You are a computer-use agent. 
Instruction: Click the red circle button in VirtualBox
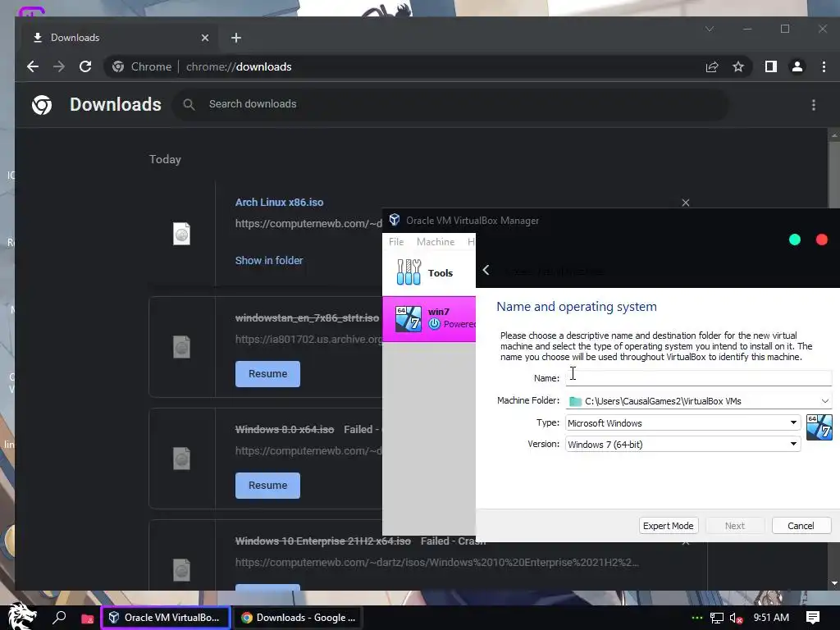821,240
